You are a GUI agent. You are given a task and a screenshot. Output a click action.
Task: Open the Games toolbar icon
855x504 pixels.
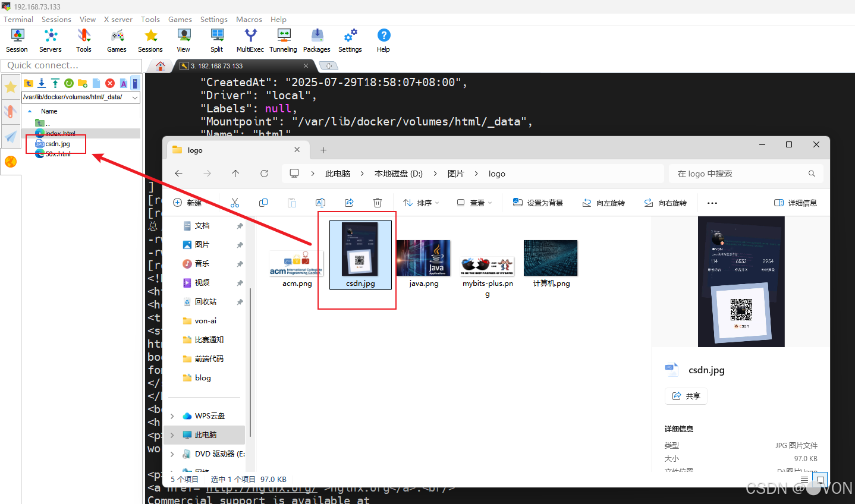coord(117,41)
